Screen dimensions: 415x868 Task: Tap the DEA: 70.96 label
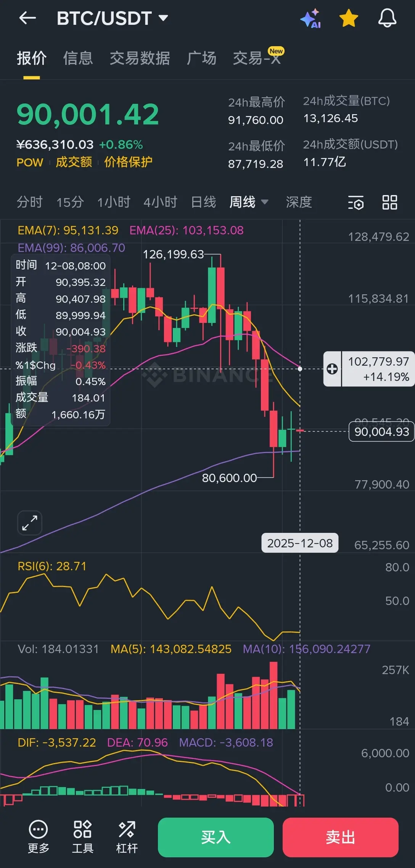[137, 742]
